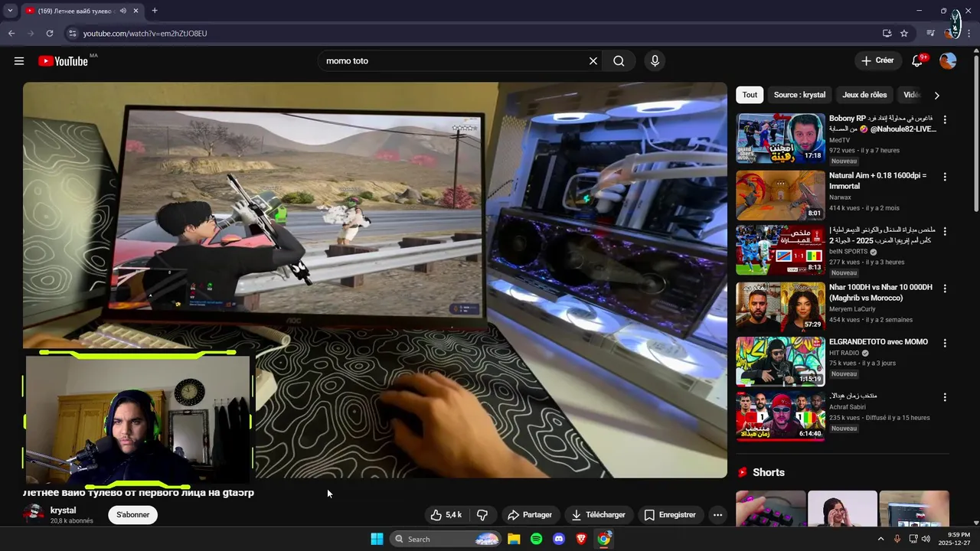
Task: Select the Source : krystal chip
Action: coord(799,95)
